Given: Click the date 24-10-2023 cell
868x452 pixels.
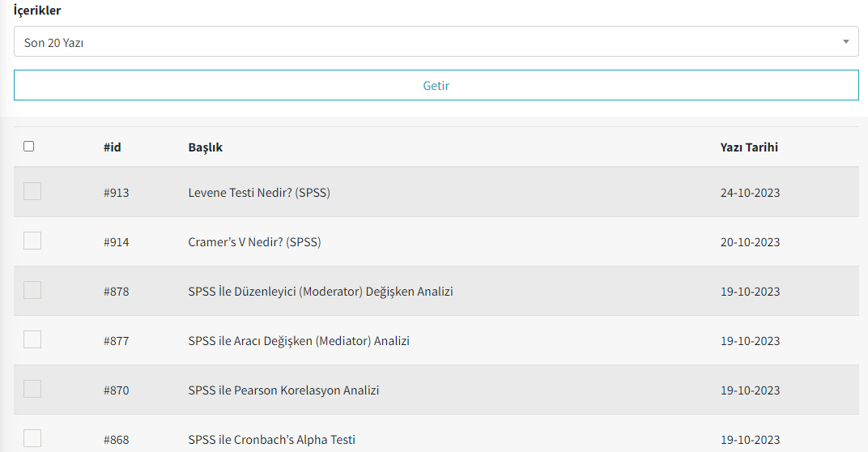Looking at the screenshot, I should (x=750, y=193).
